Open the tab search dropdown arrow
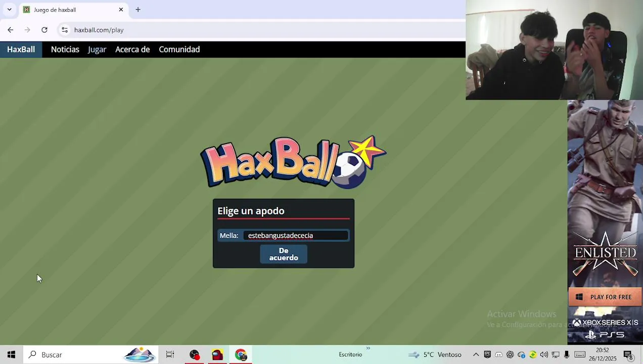The image size is (643, 364). coord(9,10)
